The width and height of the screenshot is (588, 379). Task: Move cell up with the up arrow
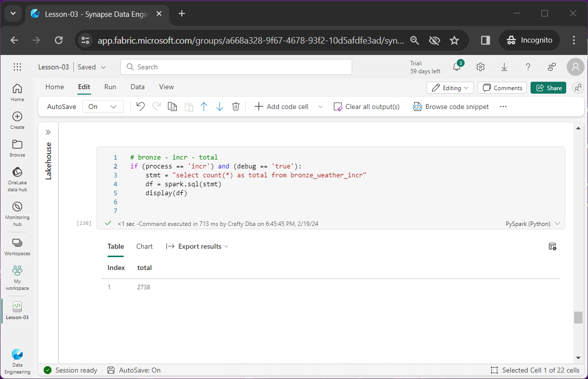tap(204, 107)
